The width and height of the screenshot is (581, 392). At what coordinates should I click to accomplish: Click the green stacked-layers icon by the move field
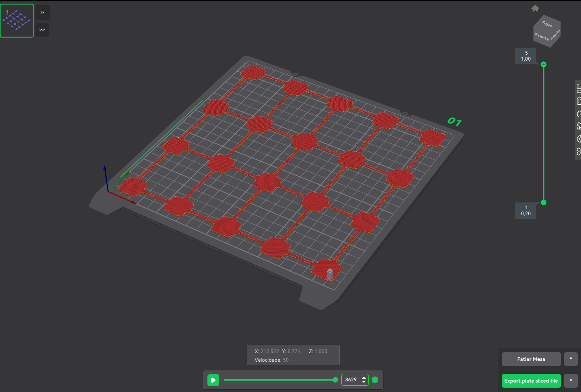point(375,380)
